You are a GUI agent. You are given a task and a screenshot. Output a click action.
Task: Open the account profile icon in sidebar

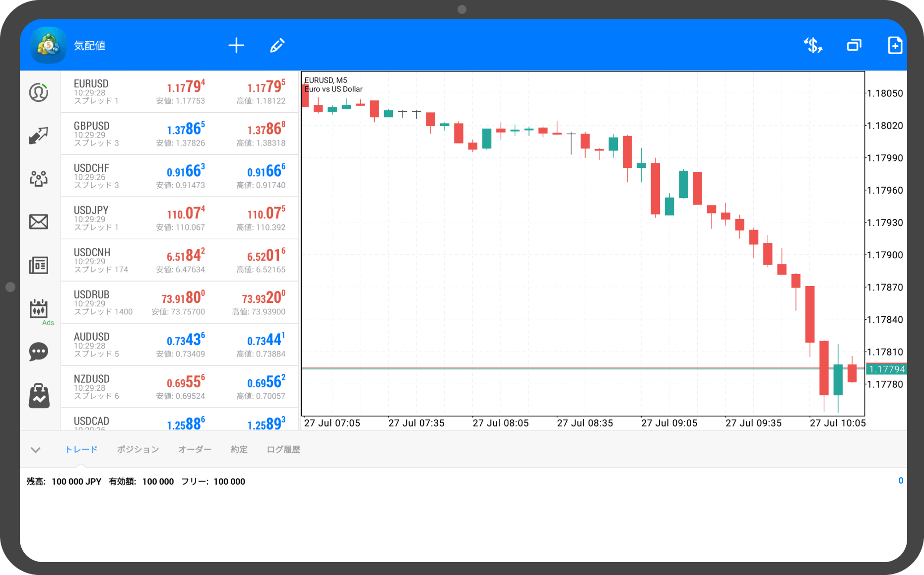coord(39,92)
